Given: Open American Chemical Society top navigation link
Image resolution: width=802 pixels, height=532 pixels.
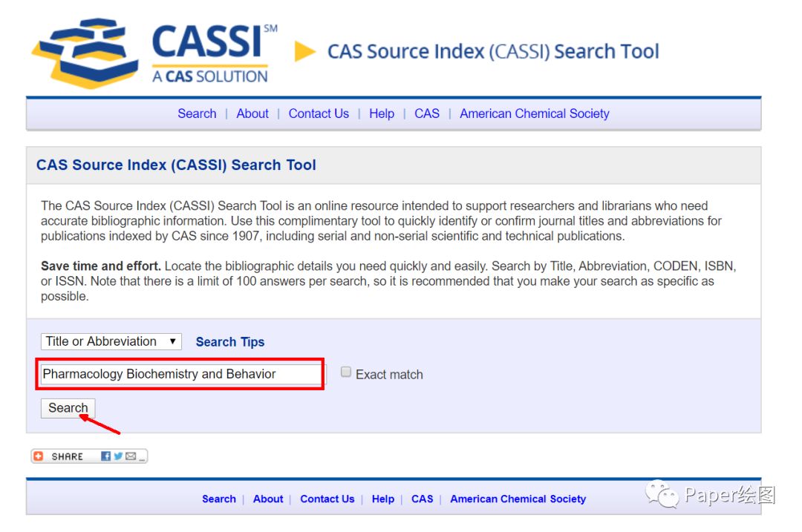Looking at the screenshot, I should click(535, 114).
